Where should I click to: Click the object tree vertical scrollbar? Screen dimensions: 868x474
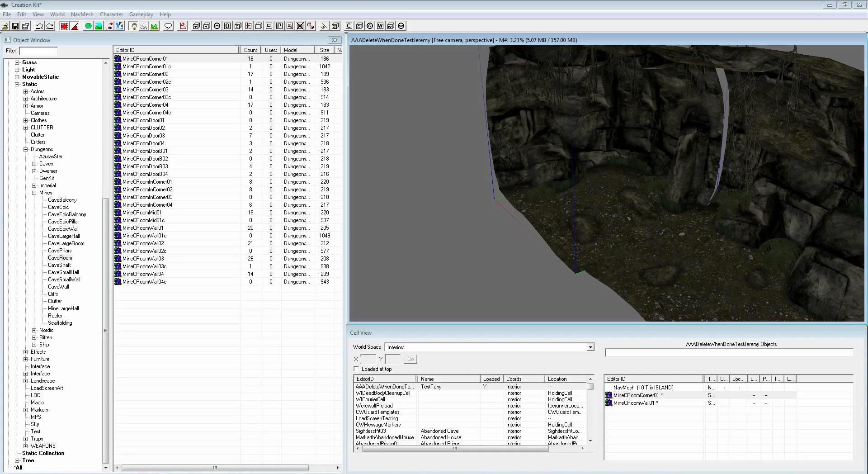click(106, 330)
